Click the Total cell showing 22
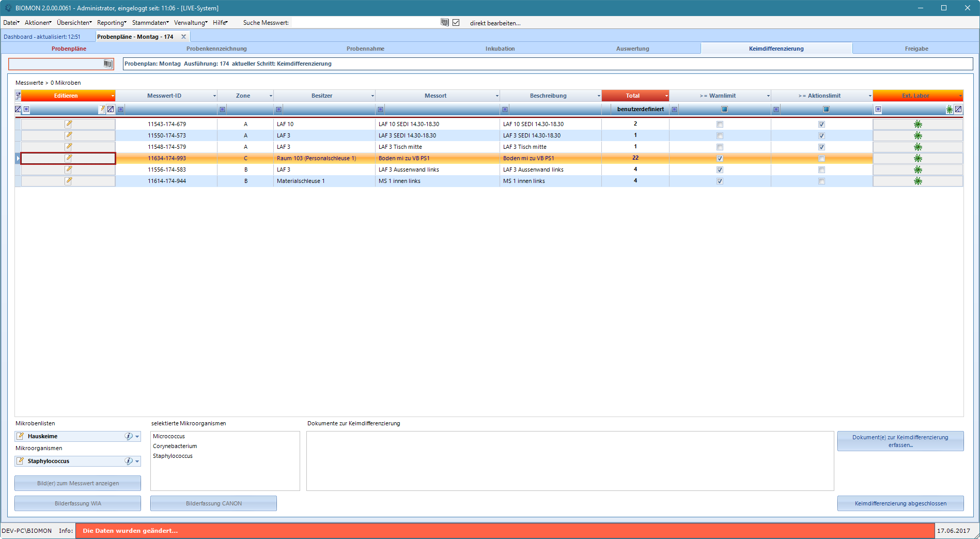980x539 pixels. (635, 158)
